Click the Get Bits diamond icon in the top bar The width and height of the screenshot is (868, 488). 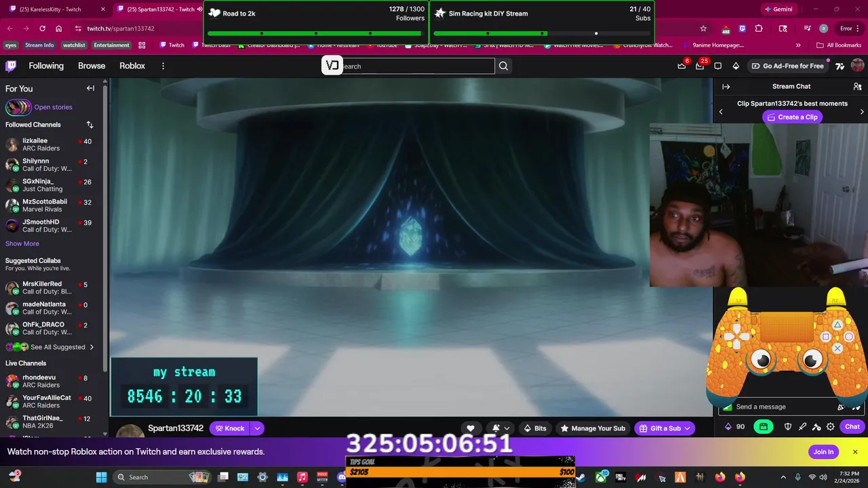(736, 66)
